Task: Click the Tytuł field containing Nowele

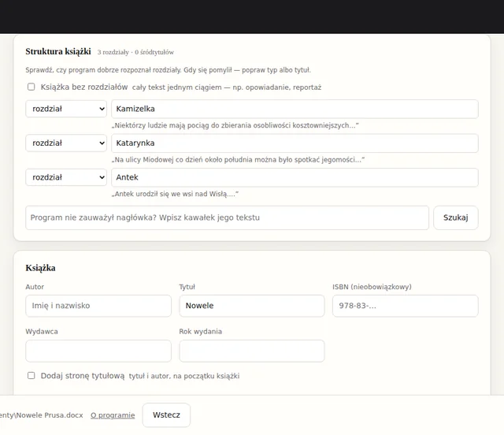Action: (x=252, y=306)
